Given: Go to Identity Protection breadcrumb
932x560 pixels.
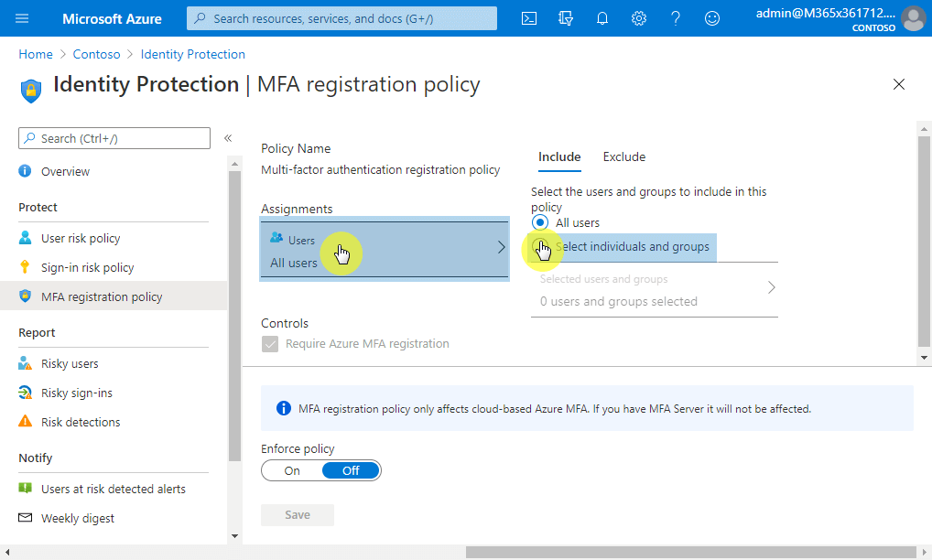Looking at the screenshot, I should [192, 54].
